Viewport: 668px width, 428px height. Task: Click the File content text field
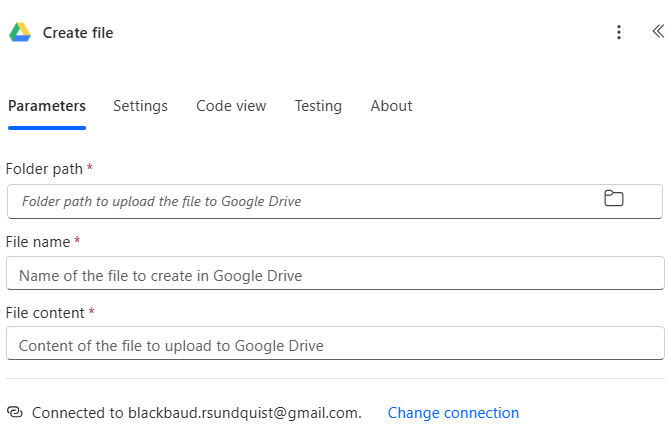pos(335,345)
